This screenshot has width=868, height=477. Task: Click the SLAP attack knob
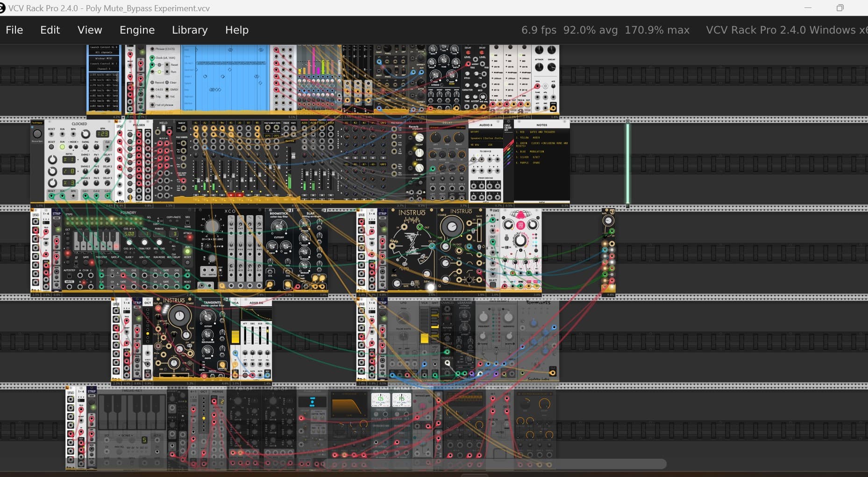pos(305,224)
